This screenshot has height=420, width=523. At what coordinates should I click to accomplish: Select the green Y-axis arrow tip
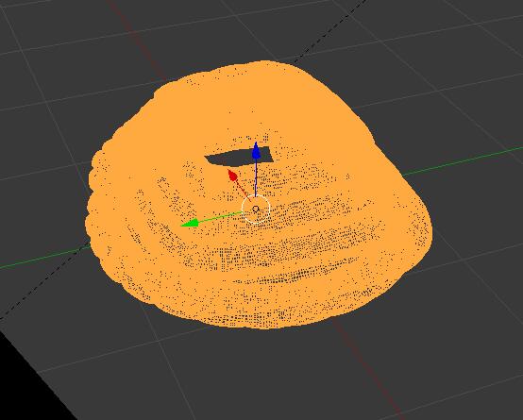click(x=190, y=223)
